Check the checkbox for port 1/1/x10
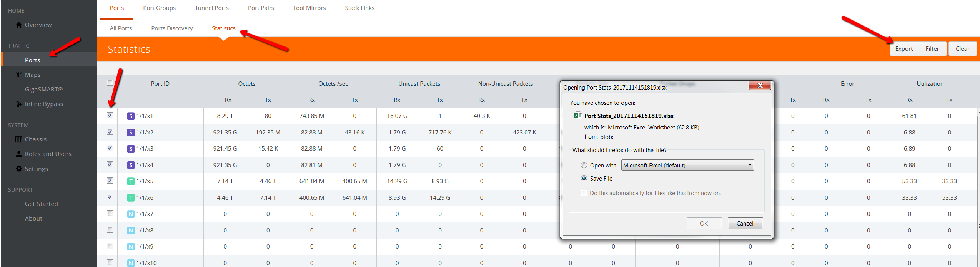This screenshot has width=980, height=267. pos(110,262)
